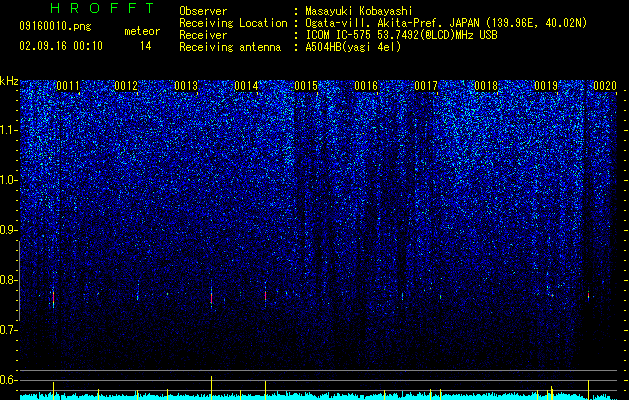Click the Receiving antenna label

click(x=230, y=47)
